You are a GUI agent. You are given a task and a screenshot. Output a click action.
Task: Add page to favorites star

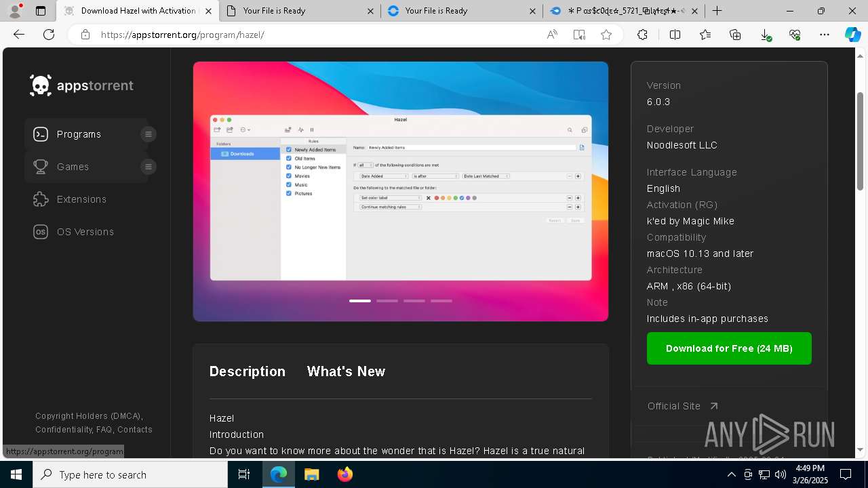(x=606, y=35)
